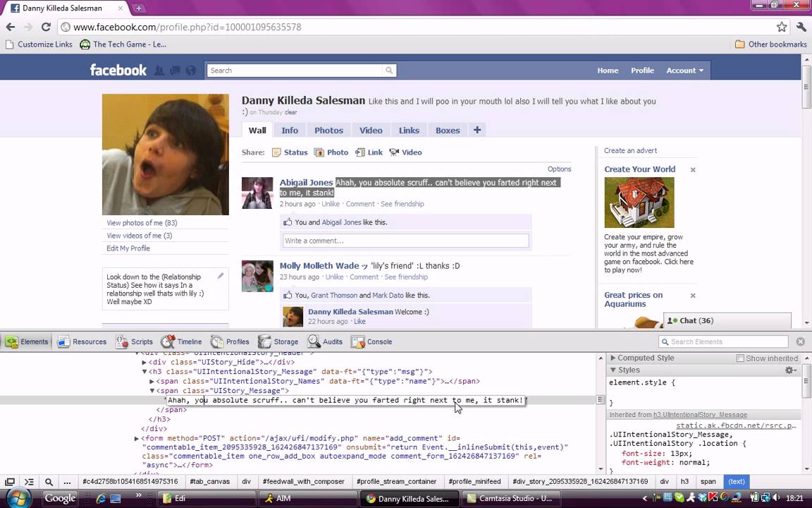812x508 pixels.
Task: Open the Chrome wrench menu
Action: coord(801,27)
